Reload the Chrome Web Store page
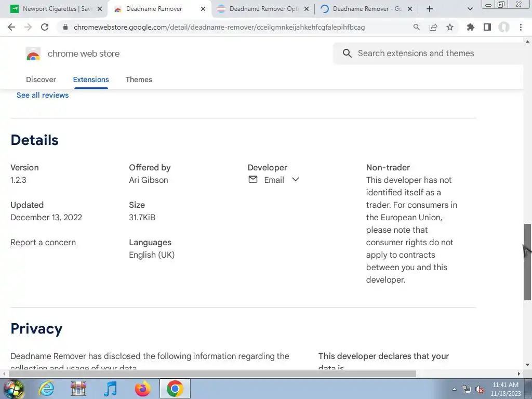The height and width of the screenshot is (399, 532). (x=45, y=27)
